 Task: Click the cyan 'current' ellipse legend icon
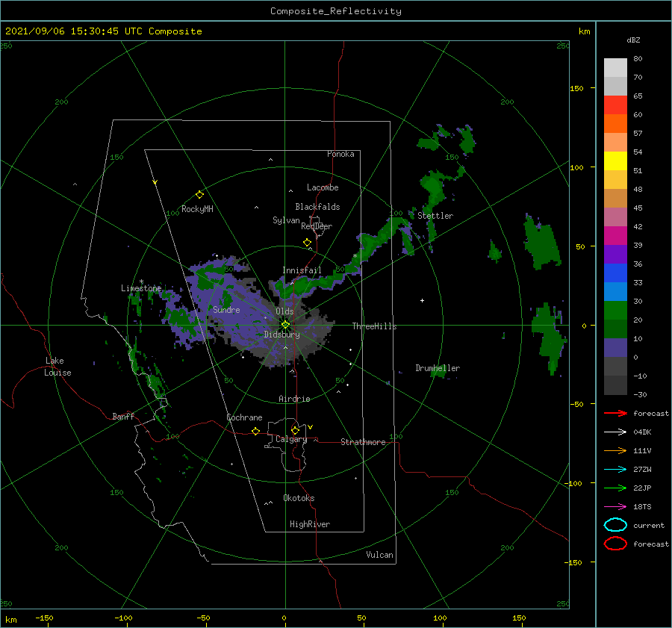(615, 525)
